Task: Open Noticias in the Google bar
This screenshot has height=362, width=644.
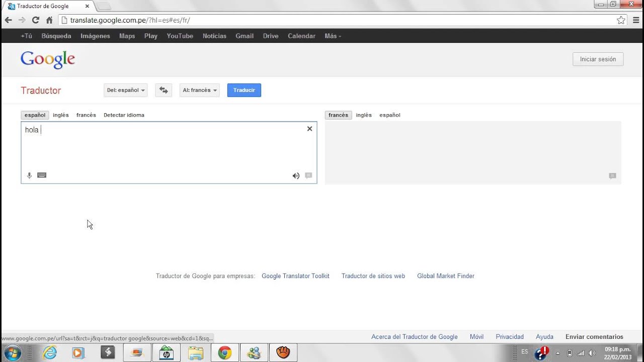Action: (x=214, y=36)
